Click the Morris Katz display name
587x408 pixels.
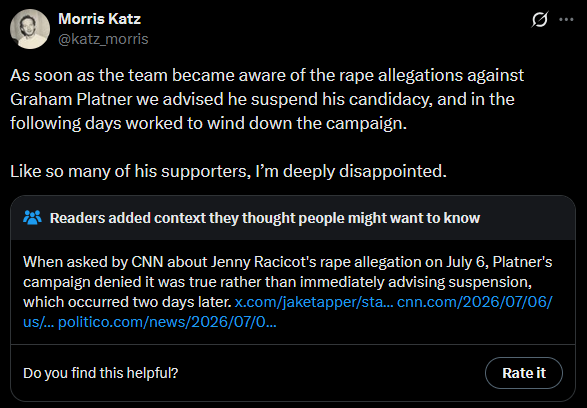pyautogui.click(x=100, y=19)
